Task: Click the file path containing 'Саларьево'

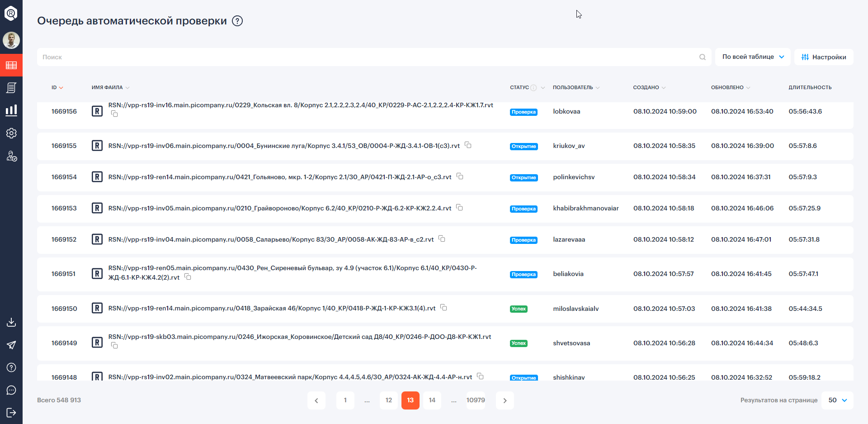Action: pyautogui.click(x=271, y=239)
